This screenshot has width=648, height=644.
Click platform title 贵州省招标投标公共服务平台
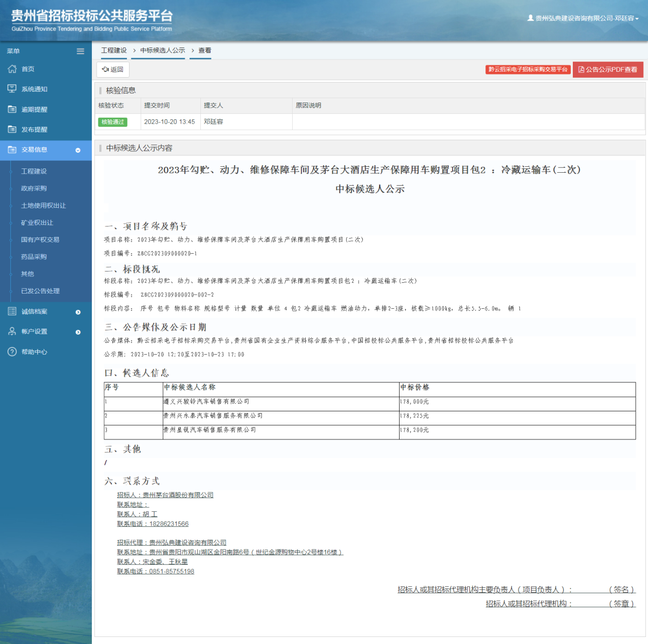coord(92,16)
